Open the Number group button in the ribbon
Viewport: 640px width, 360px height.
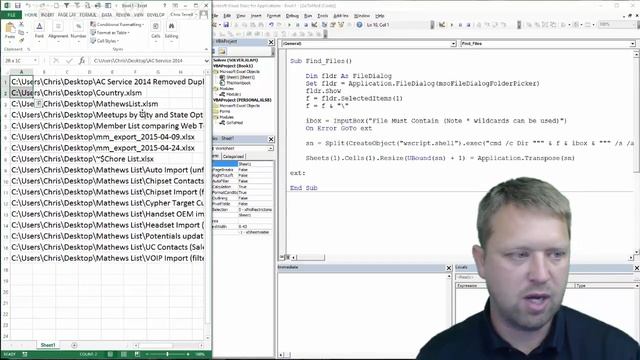point(78,30)
